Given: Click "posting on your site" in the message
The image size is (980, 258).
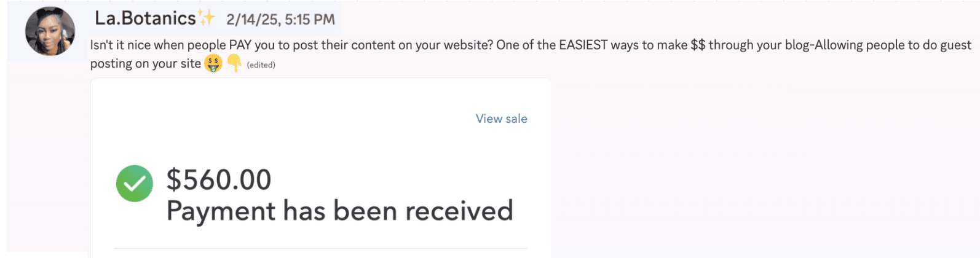Looking at the screenshot, I should point(145,63).
